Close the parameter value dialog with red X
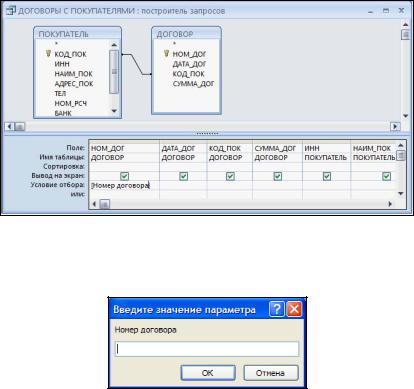Screen dimensions: 414x389 pos(294,309)
